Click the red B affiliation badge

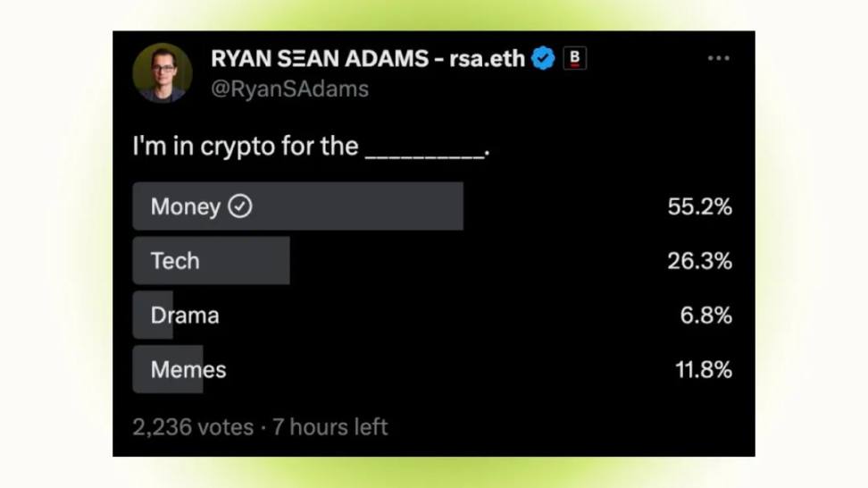pyautogui.click(x=574, y=59)
